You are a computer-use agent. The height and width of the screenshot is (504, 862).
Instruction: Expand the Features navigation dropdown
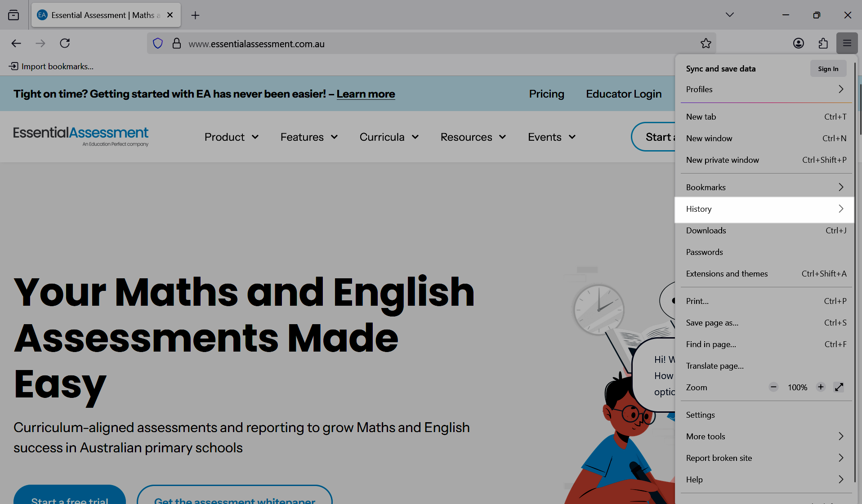[x=309, y=137]
